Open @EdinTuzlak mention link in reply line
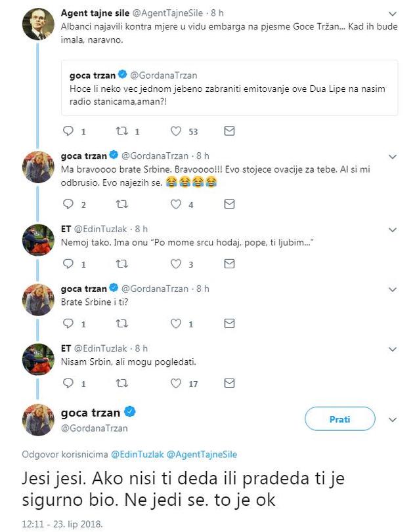Screen dimensions: 415x532 tap(137, 454)
